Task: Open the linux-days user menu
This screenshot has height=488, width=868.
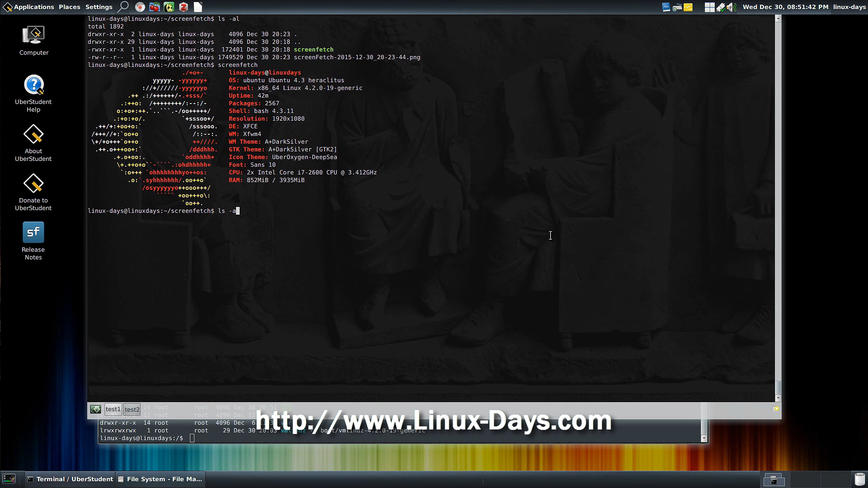Action: click(x=849, y=7)
